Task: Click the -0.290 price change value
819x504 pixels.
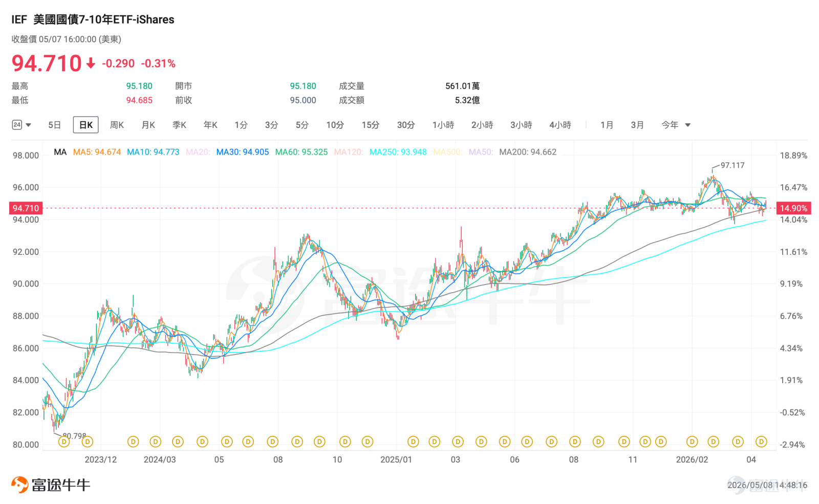Action: click(x=118, y=63)
